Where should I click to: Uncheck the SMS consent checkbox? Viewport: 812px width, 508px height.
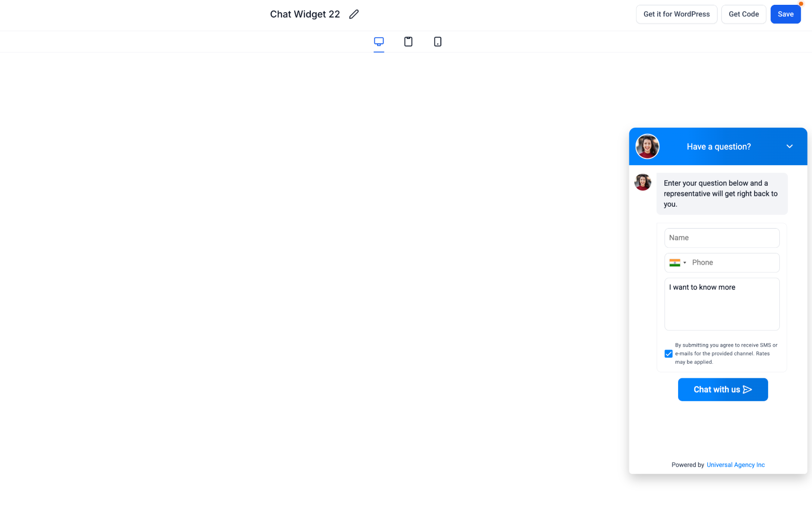pos(668,353)
